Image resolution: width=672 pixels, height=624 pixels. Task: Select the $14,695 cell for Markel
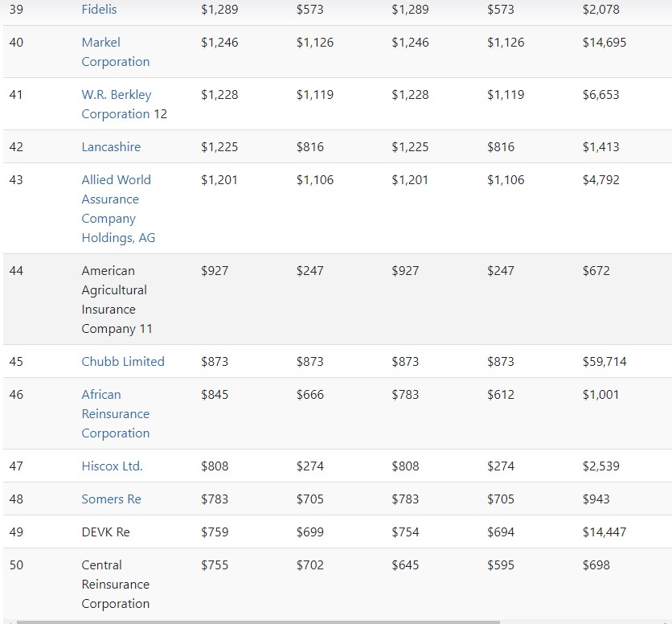[604, 43]
